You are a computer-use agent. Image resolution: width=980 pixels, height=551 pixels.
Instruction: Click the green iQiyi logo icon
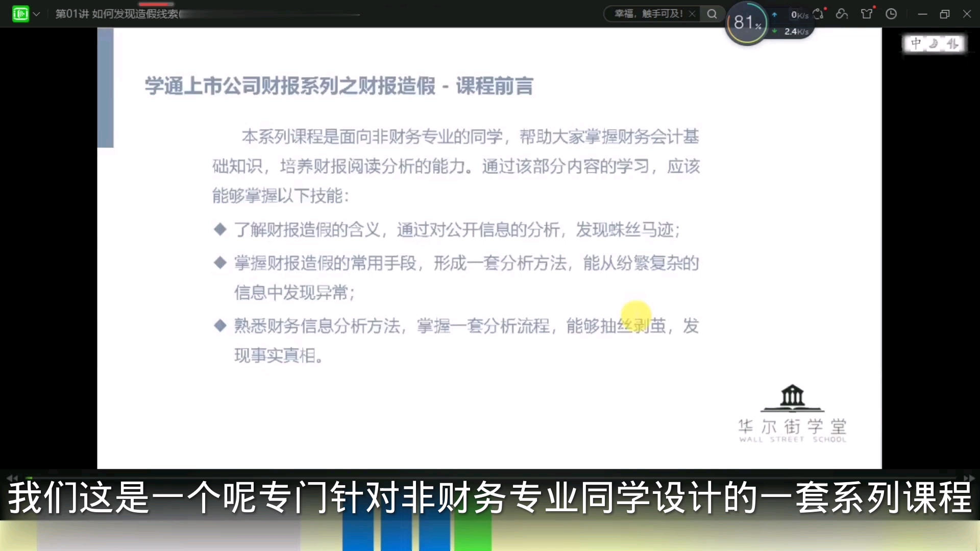[x=20, y=14]
